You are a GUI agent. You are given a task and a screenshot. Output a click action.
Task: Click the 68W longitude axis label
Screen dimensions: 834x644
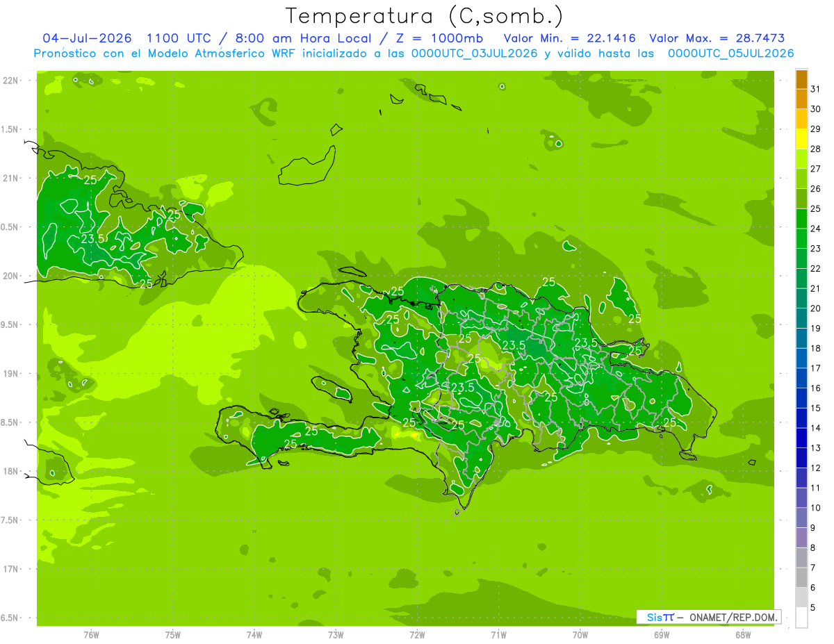[x=743, y=635]
